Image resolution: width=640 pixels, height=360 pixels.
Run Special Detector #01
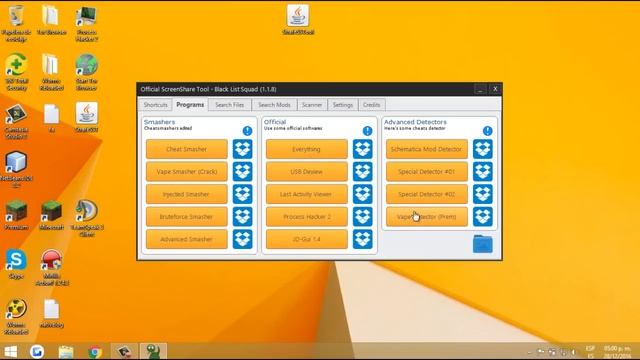tap(427, 171)
